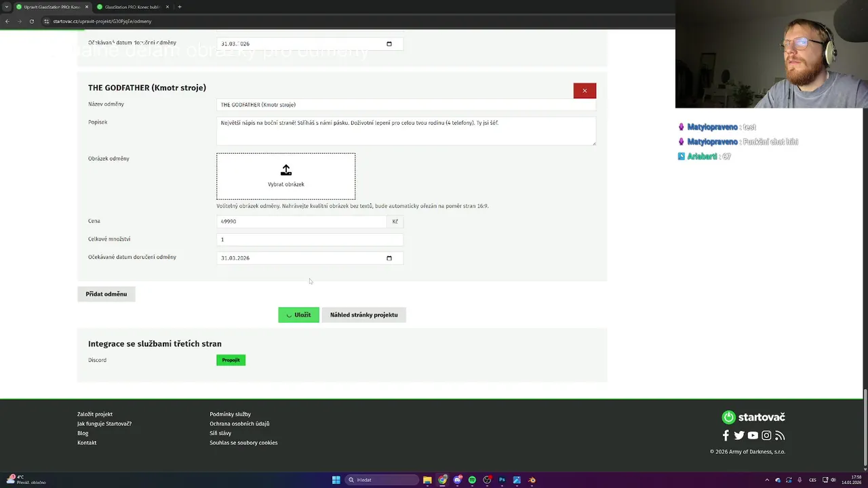Open Spotify from taskbar

[472, 480]
